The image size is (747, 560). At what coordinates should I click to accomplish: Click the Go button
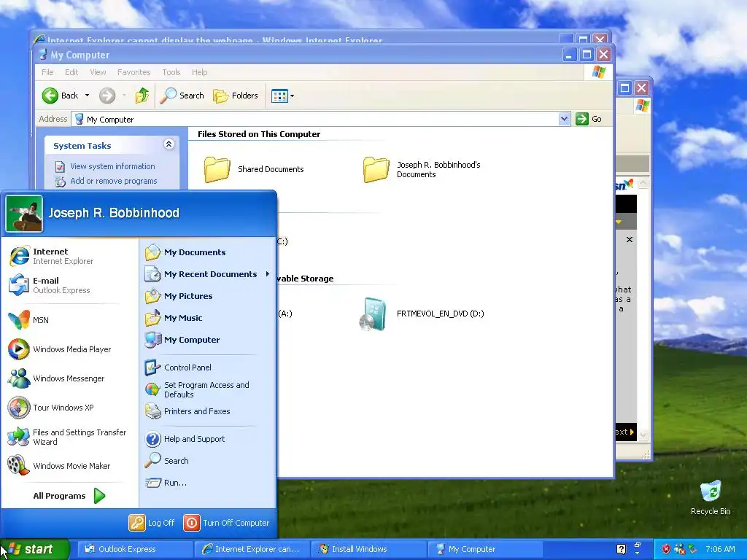click(x=589, y=119)
